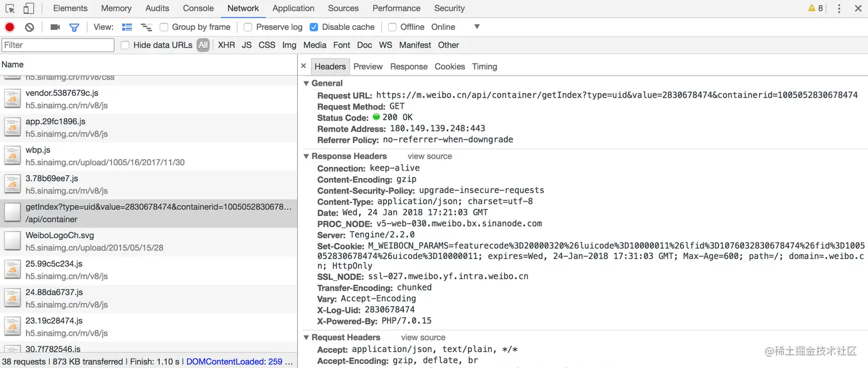This screenshot has width=868, height=368.
Task: Select the 3.78b69ee7.js file icon
Action: coord(13,184)
